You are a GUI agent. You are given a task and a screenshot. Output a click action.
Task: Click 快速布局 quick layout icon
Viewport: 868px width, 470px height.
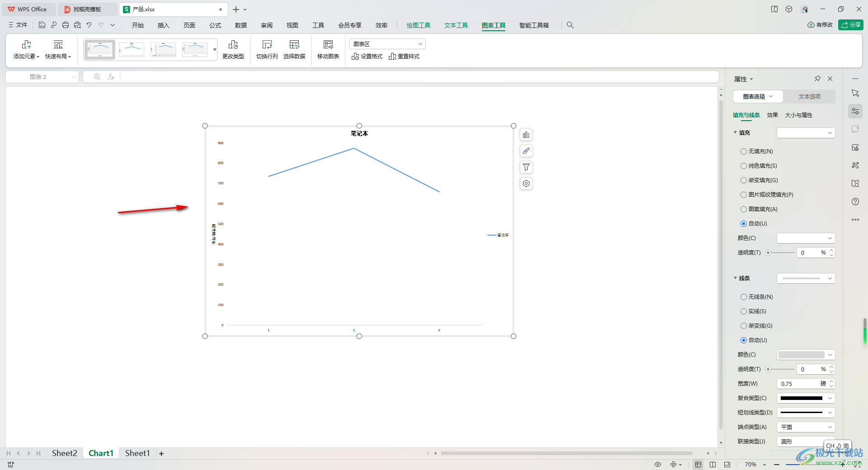click(x=58, y=50)
